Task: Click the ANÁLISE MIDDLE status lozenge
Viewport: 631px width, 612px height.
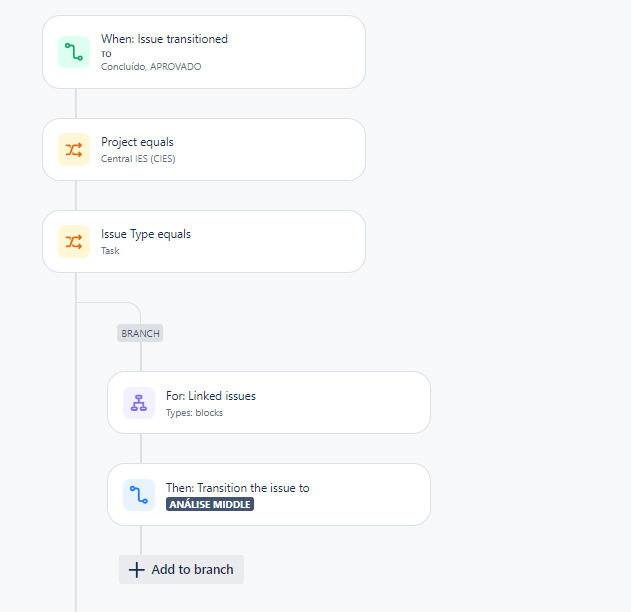Action: tap(210, 505)
